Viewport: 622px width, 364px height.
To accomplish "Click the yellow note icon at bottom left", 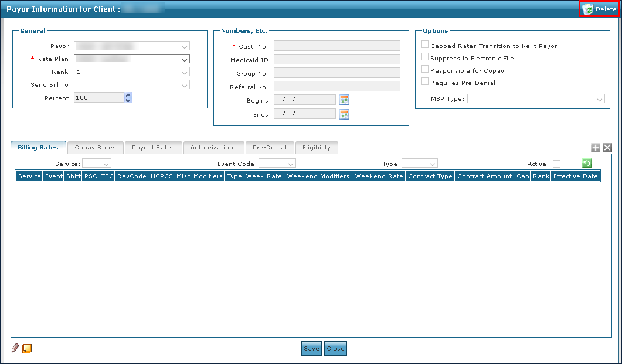I will (x=27, y=349).
